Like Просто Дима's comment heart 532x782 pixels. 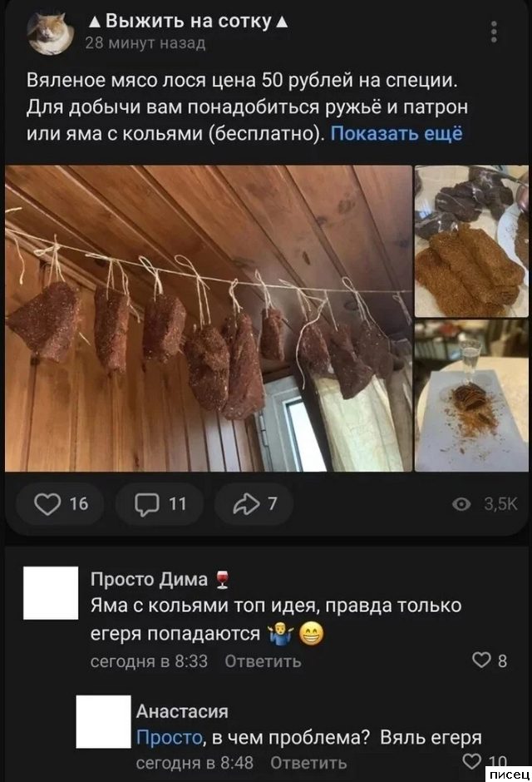click(x=489, y=660)
